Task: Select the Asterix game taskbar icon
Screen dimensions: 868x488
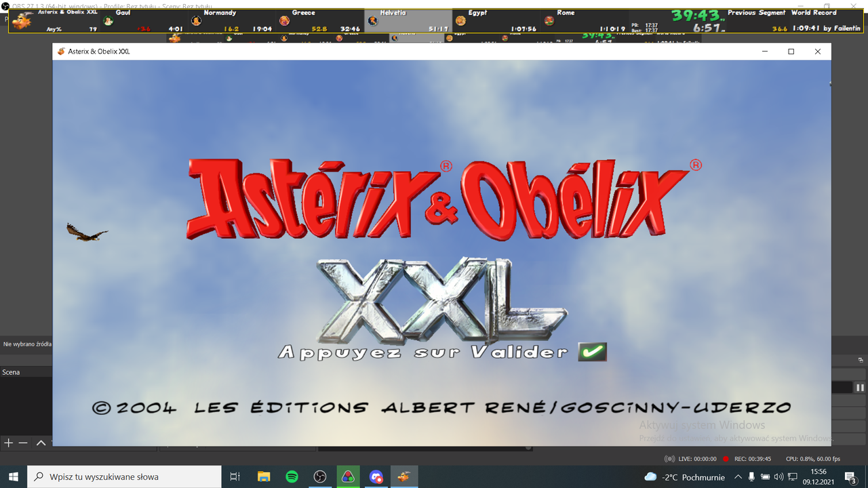Action: pos(403,476)
